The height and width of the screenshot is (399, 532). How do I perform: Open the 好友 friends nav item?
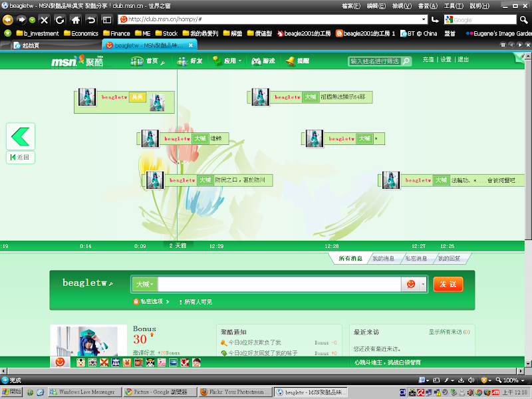pyautogui.click(x=190, y=61)
